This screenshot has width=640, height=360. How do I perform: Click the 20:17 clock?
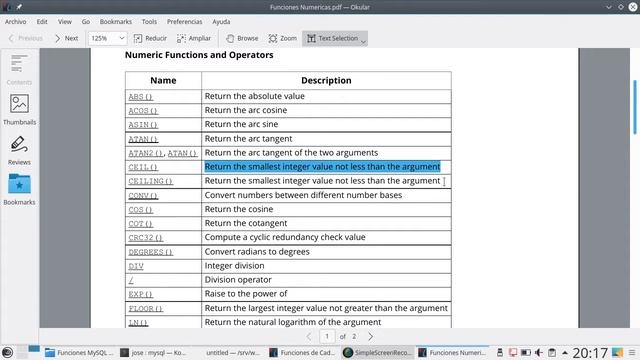(x=590, y=353)
